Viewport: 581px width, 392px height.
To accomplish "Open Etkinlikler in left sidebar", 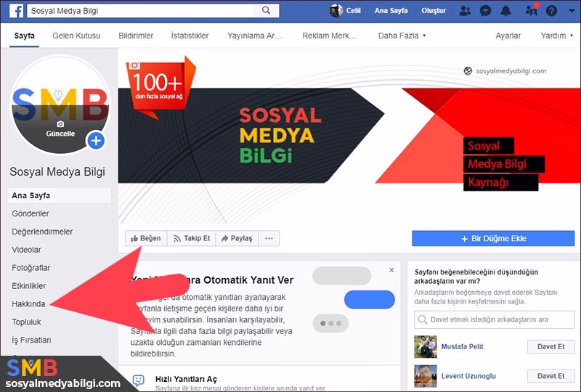I will tap(29, 286).
